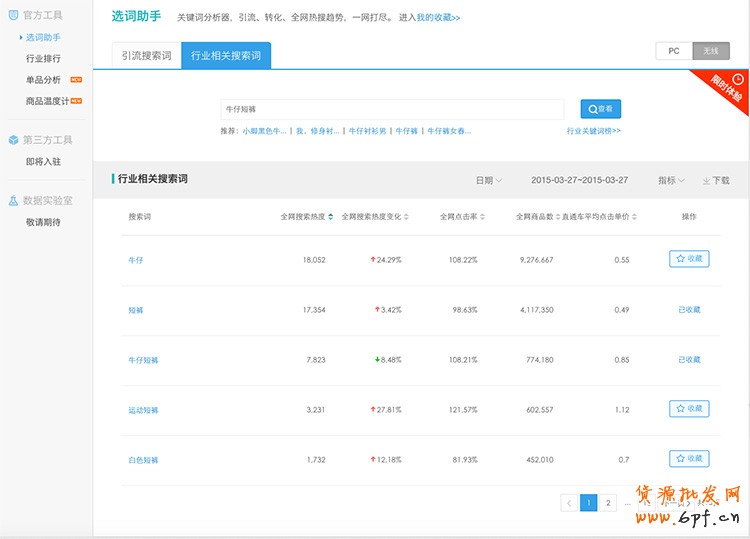Click the keyword search input field
This screenshot has width=750, height=539.
pyautogui.click(x=392, y=109)
